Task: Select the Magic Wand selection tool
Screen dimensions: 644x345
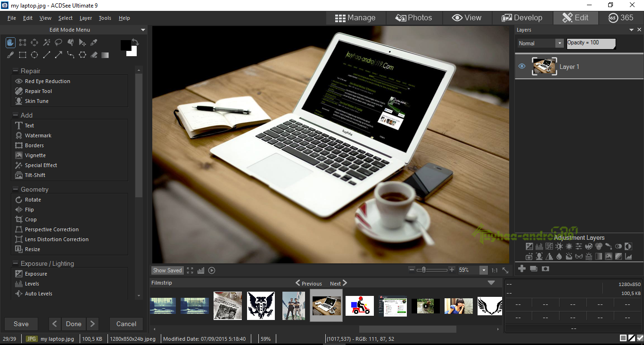Action: pos(46,43)
